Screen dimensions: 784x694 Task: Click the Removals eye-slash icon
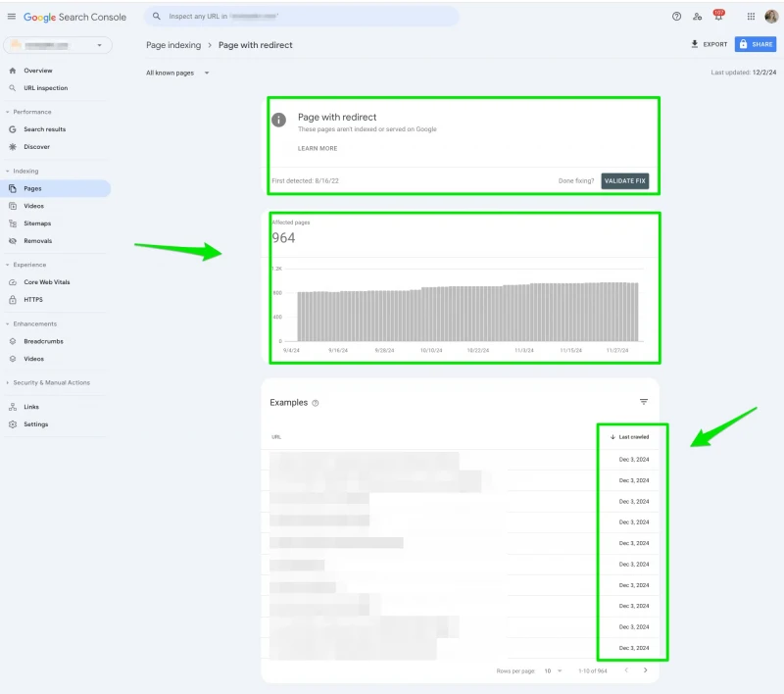click(13, 241)
